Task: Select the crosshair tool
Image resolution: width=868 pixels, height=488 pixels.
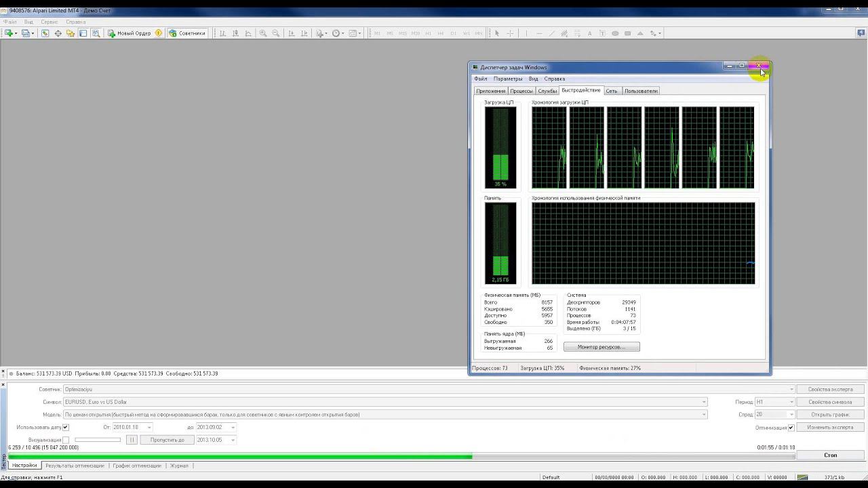Action: (510, 33)
